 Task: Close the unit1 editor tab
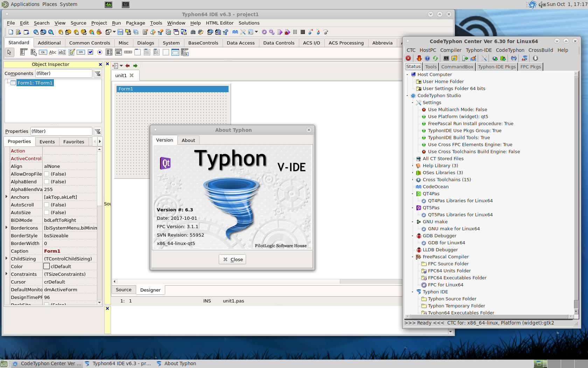pos(132,75)
